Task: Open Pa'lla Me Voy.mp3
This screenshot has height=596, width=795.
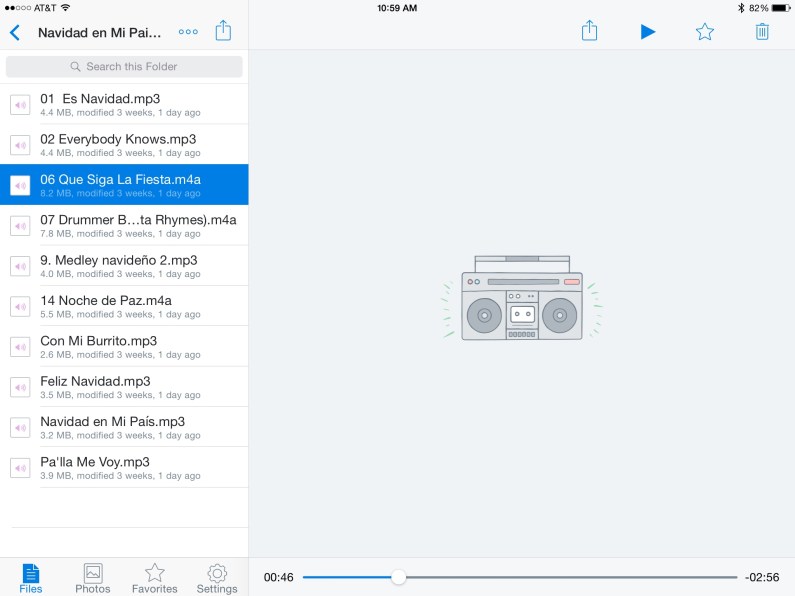Action: (x=124, y=467)
